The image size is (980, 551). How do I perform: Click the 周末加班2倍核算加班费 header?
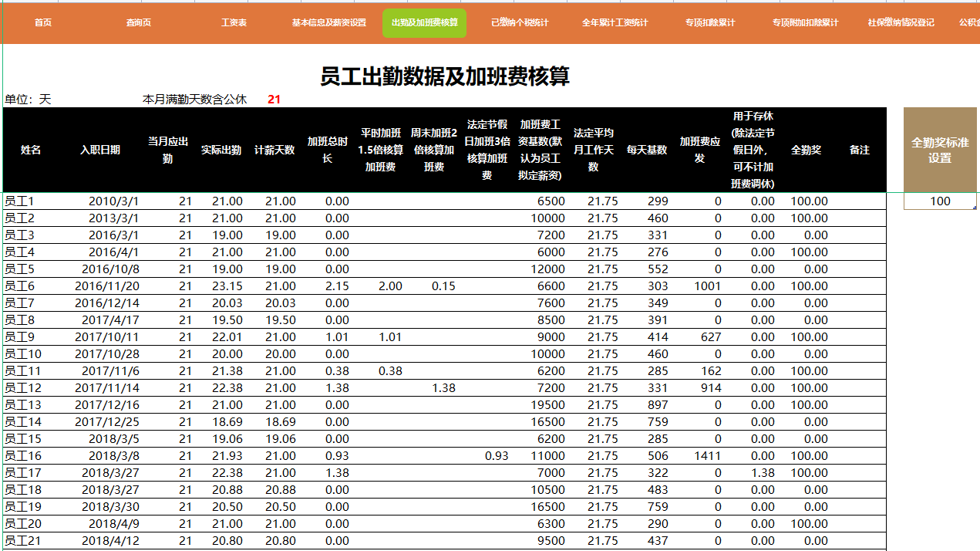pos(433,150)
